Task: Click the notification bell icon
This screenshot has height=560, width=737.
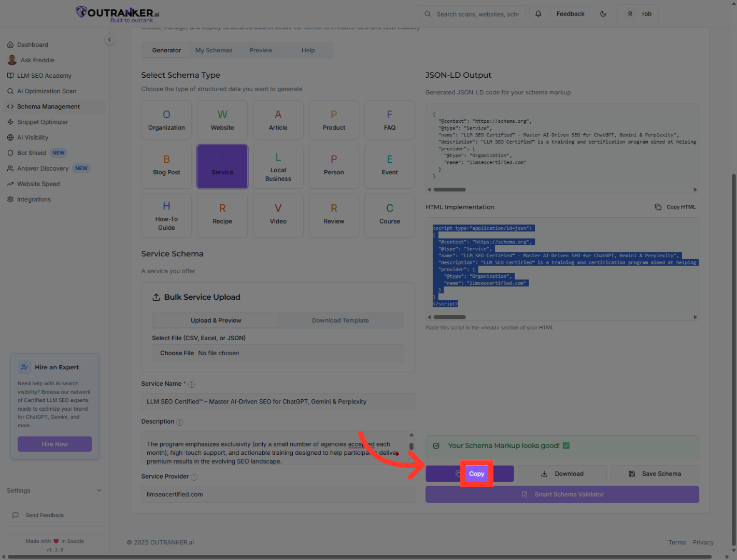Action: click(538, 14)
